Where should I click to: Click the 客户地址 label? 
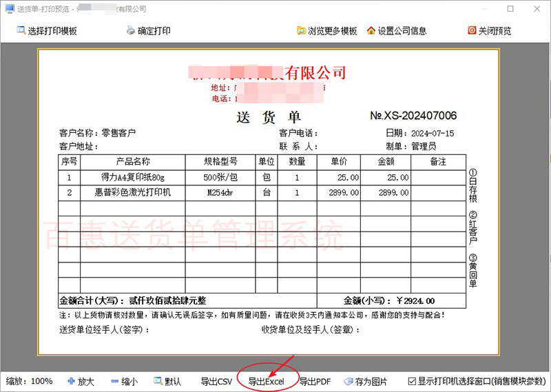click(79, 146)
